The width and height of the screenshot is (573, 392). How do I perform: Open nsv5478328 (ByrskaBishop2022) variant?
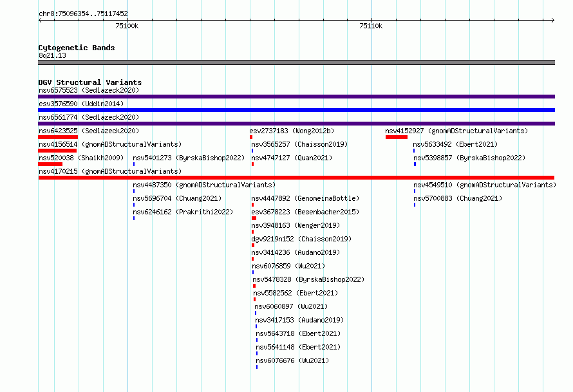308,279
